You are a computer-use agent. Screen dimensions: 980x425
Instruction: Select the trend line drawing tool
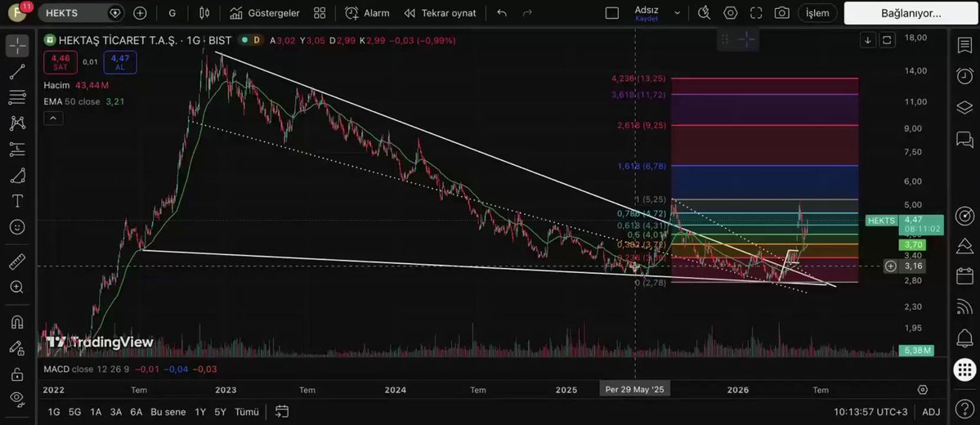point(17,71)
